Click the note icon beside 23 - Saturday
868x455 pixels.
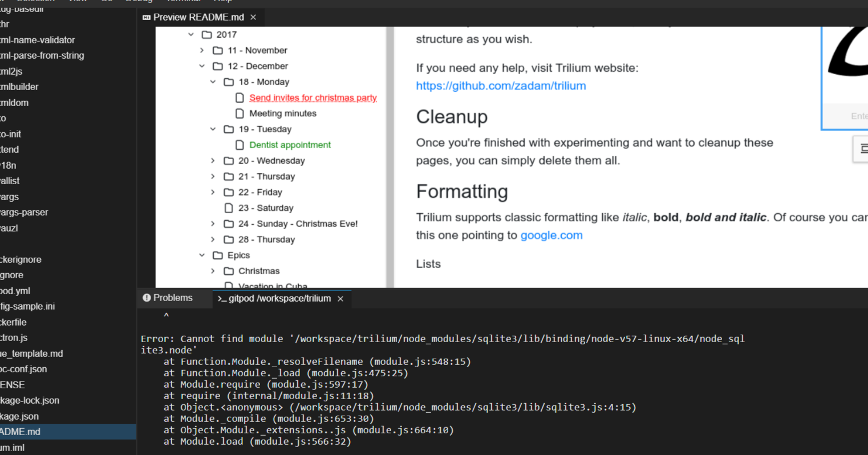(229, 208)
